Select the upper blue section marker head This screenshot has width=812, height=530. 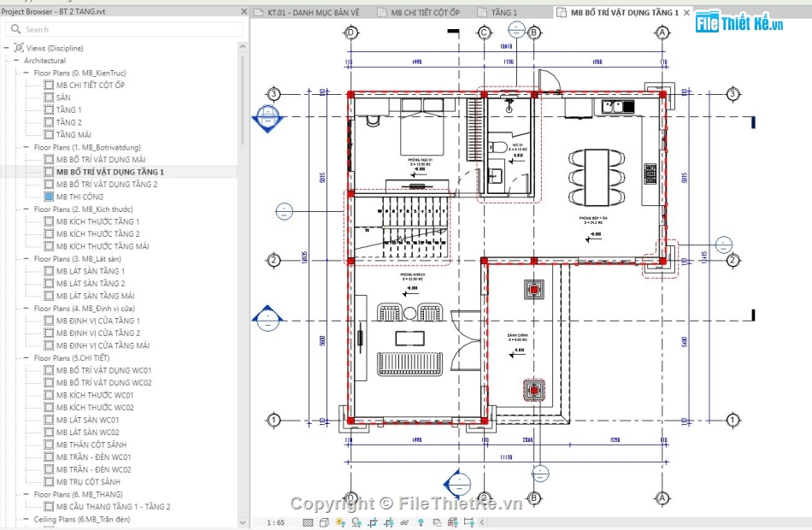(268, 118)
